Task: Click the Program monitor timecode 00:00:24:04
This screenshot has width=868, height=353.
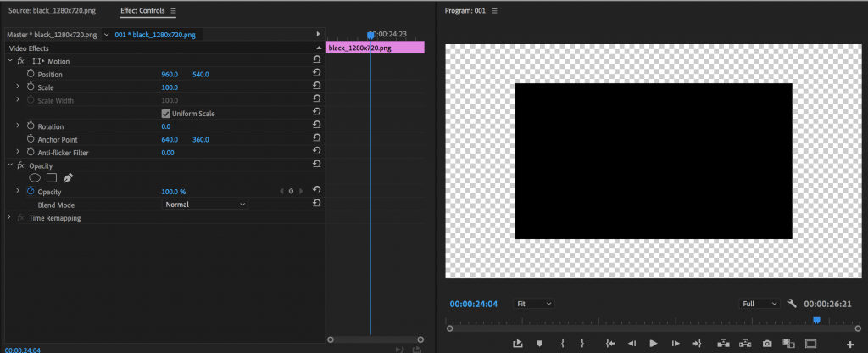Action: [473, 304]
